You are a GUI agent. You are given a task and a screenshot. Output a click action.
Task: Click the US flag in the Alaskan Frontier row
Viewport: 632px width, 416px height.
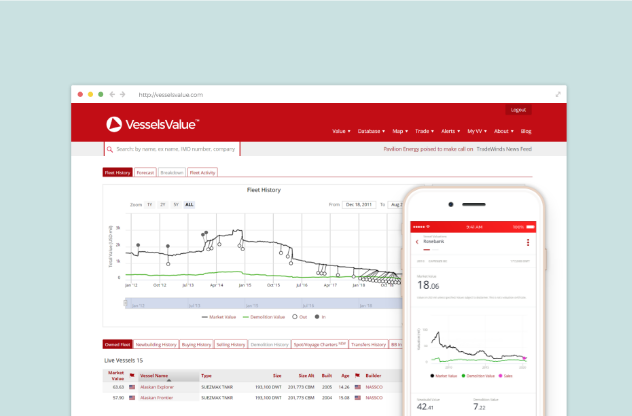(x=132, y=397)
